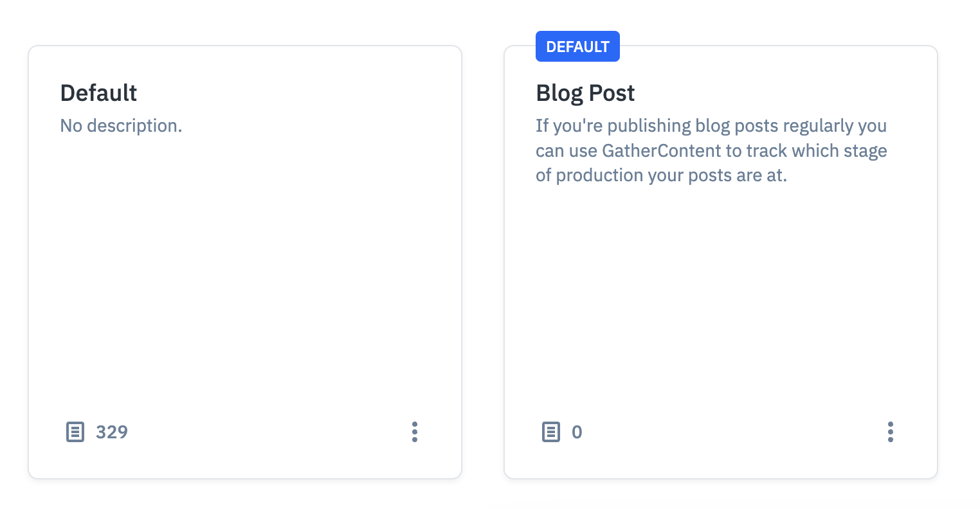The height and width of the screenshot is (509, 980).
Task: Click the blue DEFAULT badge
Action: [577, 47]
